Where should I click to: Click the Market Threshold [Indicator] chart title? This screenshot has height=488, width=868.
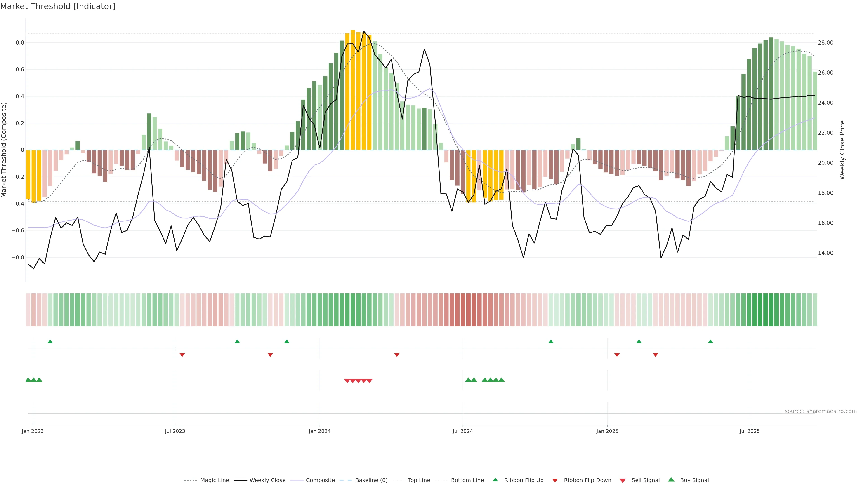click(x=58, y=6)
